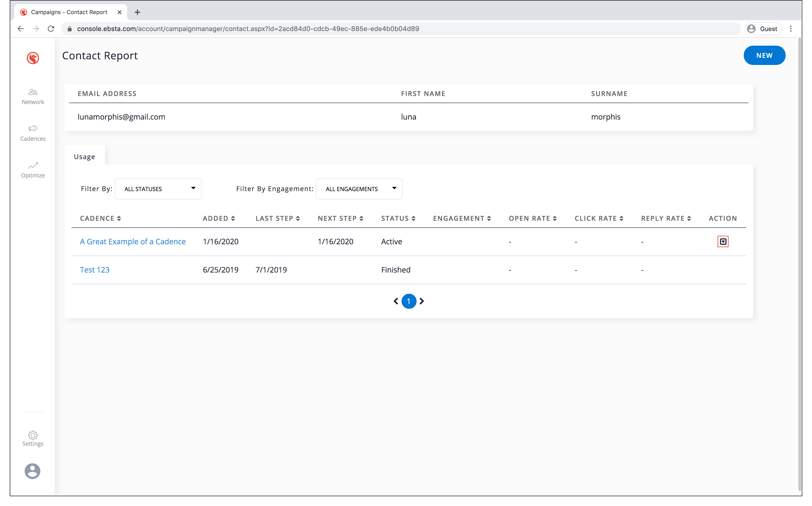812x506 pixels.
Task: Open the Chrome three-dot menu
Action: [791, 29]
